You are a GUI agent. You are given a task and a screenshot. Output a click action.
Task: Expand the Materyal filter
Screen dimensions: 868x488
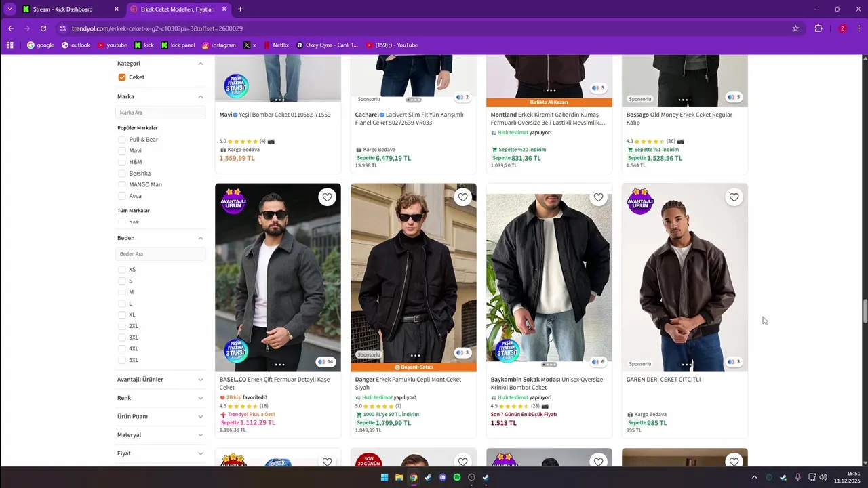(x=201, y=435)
